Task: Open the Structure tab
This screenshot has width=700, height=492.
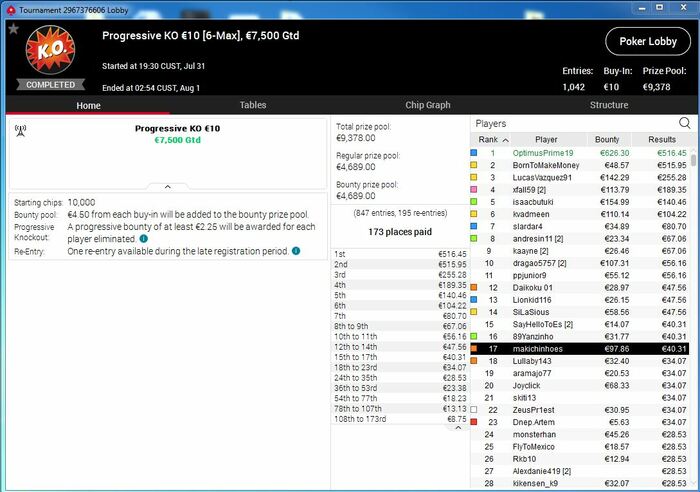Action: [609, 105]
